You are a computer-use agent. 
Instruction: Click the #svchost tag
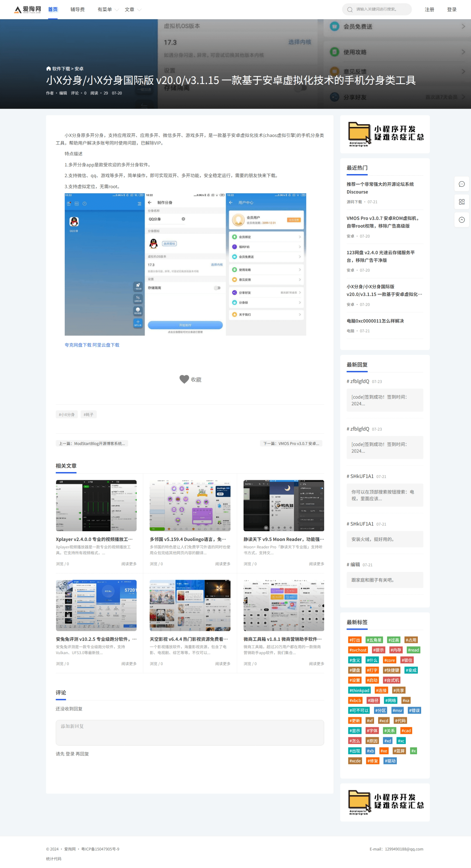click(x=358, y=650)
